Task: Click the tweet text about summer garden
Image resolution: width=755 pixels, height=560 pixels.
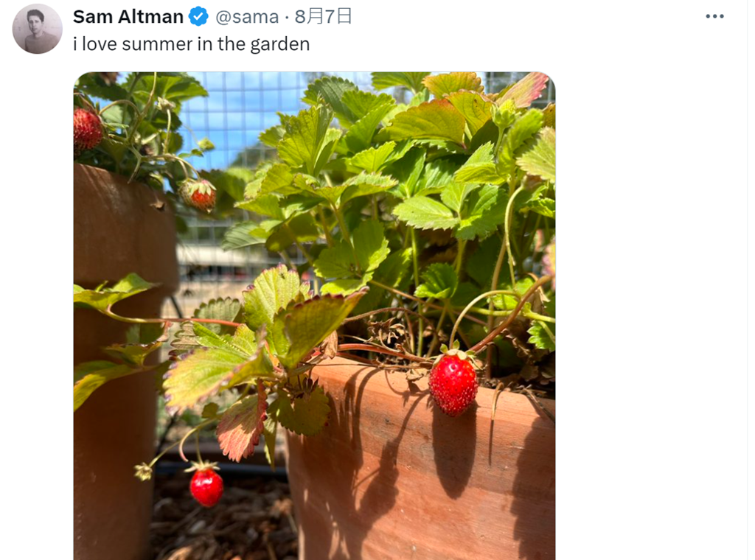Action: pos(192,43)
